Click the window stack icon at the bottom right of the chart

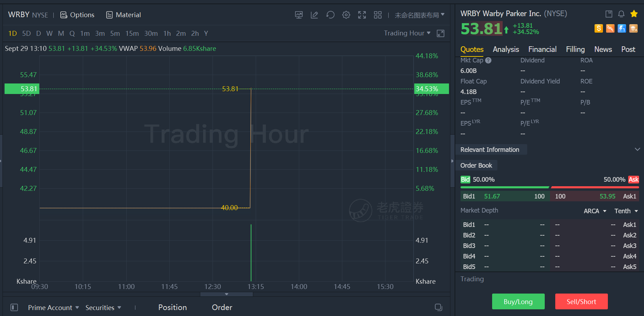pos(438,307)
